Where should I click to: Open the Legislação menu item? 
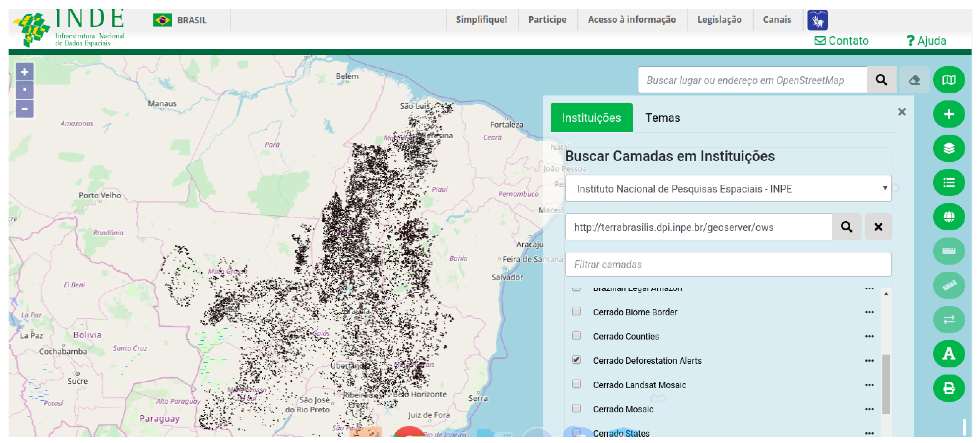coord(719,19)
